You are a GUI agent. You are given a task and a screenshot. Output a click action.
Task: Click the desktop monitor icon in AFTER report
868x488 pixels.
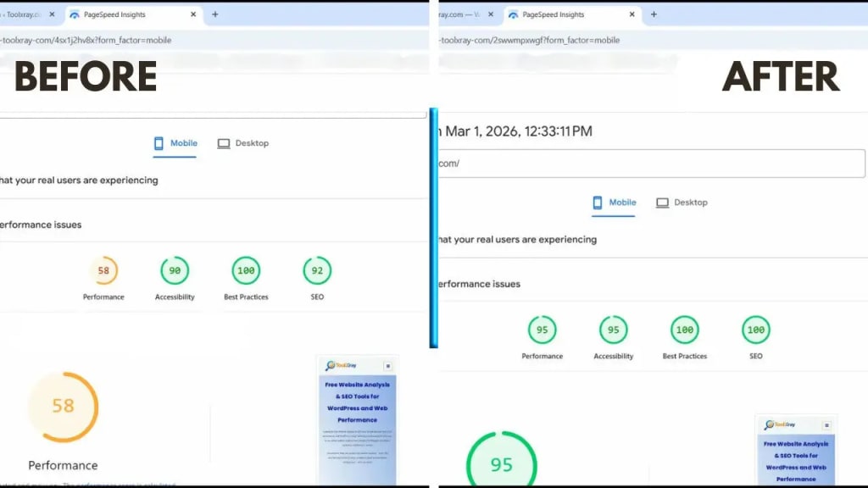(661, 202)
